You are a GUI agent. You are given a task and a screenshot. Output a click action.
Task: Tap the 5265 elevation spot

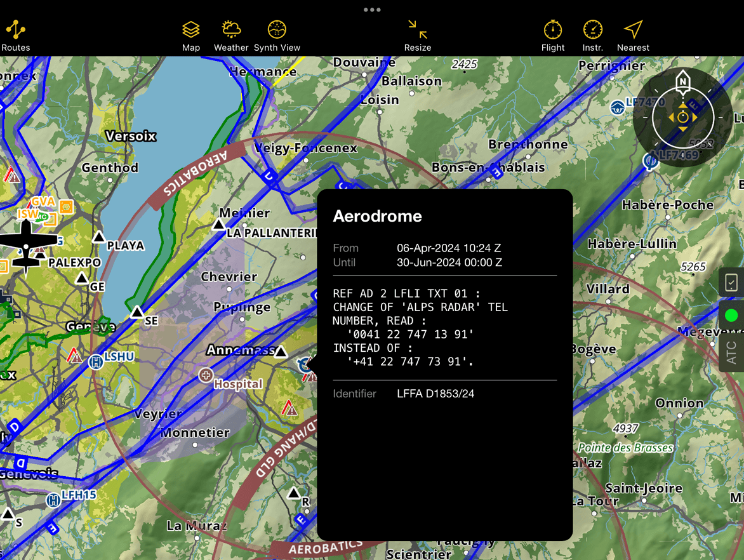click(x=693, y=267)
